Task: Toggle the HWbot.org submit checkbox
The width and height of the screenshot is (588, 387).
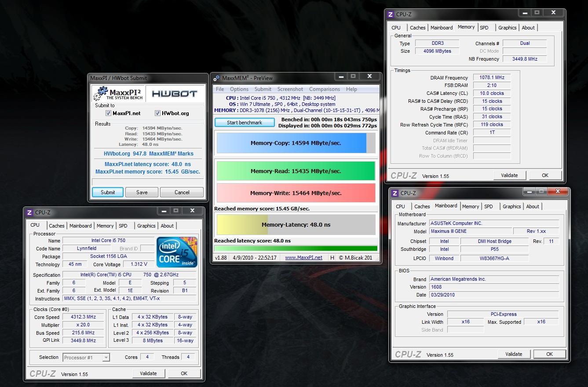Action: coord(157,113)
